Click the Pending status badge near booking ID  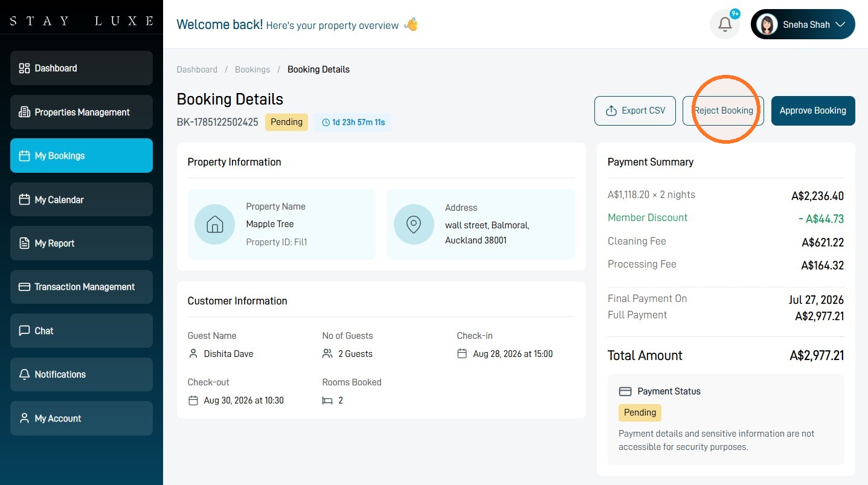coord(286,122)
